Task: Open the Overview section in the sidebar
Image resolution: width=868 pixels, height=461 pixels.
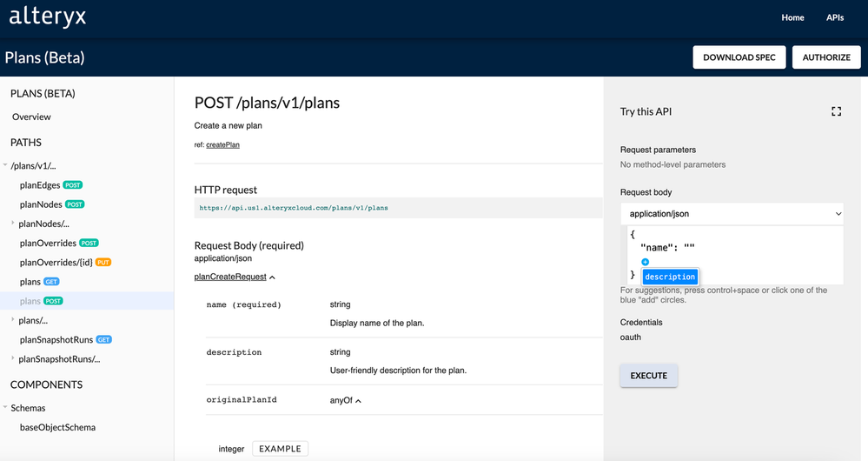Action: tap(31, 117)
